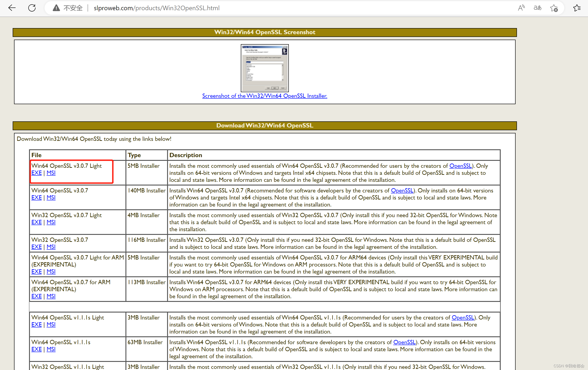Download EXE for Win64 OpenSSL v3.0.7 140MB installer
The height and width of the screenshot is (370, 588).
[36, 197]
